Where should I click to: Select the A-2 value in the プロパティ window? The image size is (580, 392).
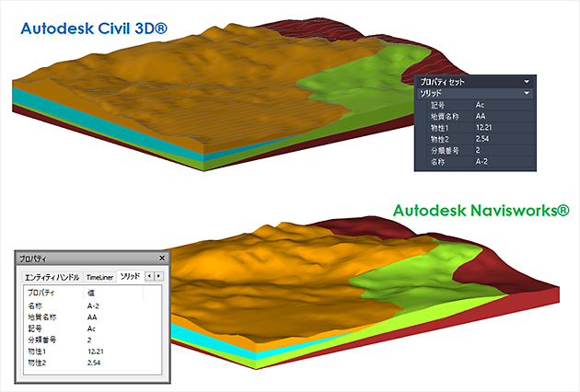click(x=93, y=306)
